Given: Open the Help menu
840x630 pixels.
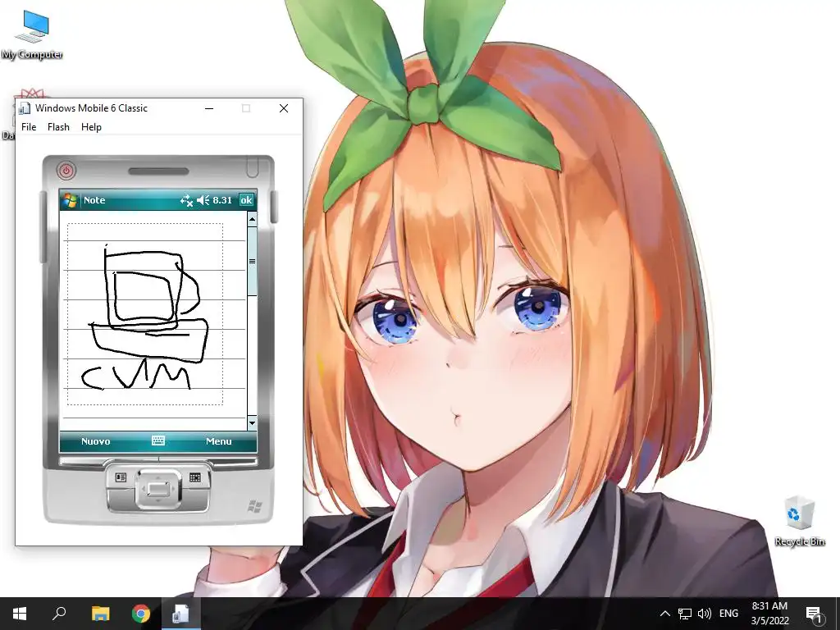Looking at the screenshot, I should click(91, 127).
